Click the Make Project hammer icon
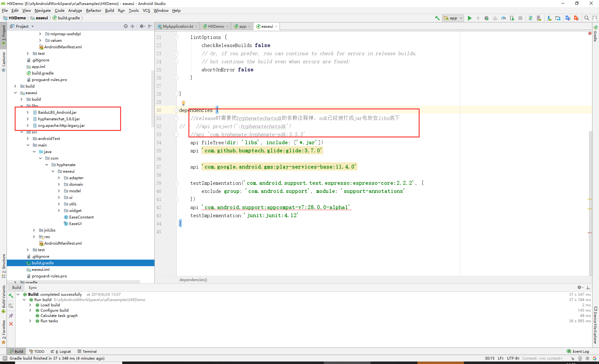This screenshot has height=364, width=599. pyautogui.click(x=437, y=18)
